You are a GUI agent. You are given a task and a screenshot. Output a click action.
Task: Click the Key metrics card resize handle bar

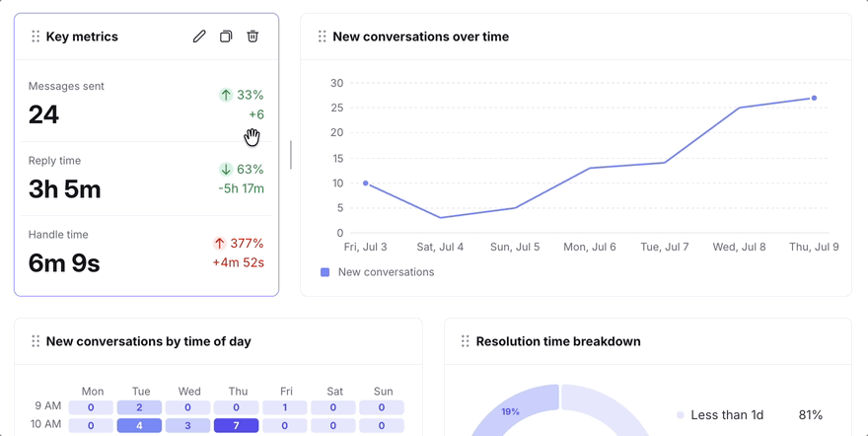[291, 155]
